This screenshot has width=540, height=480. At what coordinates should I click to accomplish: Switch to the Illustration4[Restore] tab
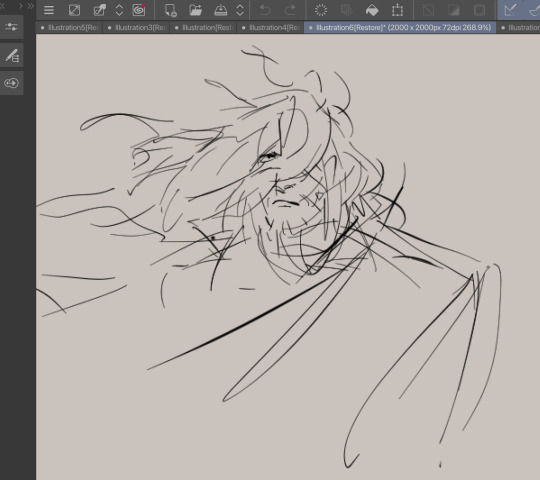click(270, 28)
